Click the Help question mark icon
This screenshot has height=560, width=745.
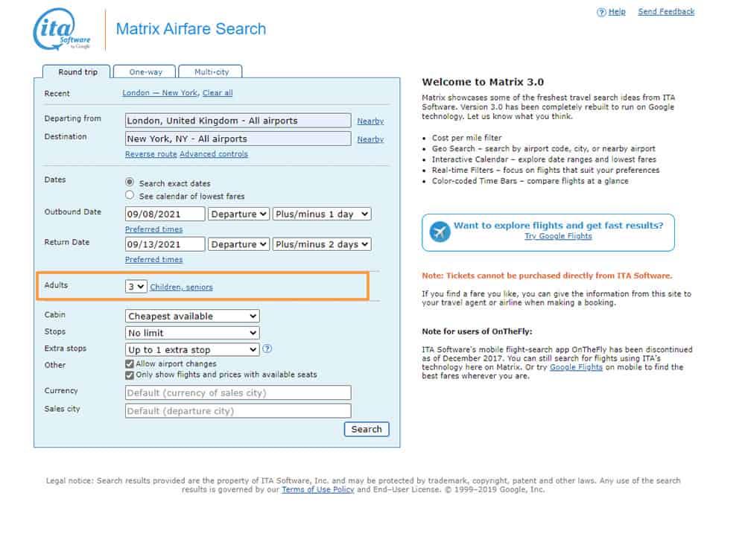601,12
